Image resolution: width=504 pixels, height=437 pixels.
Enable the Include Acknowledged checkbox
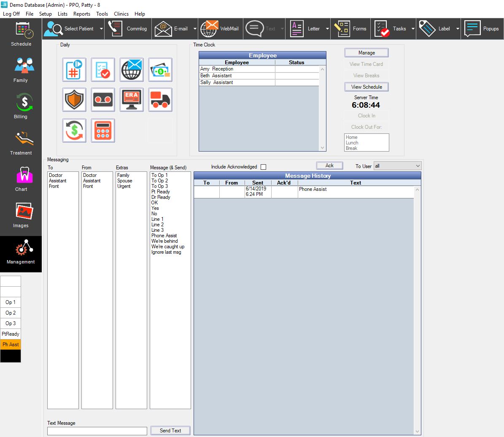click(x=263, y=167)
